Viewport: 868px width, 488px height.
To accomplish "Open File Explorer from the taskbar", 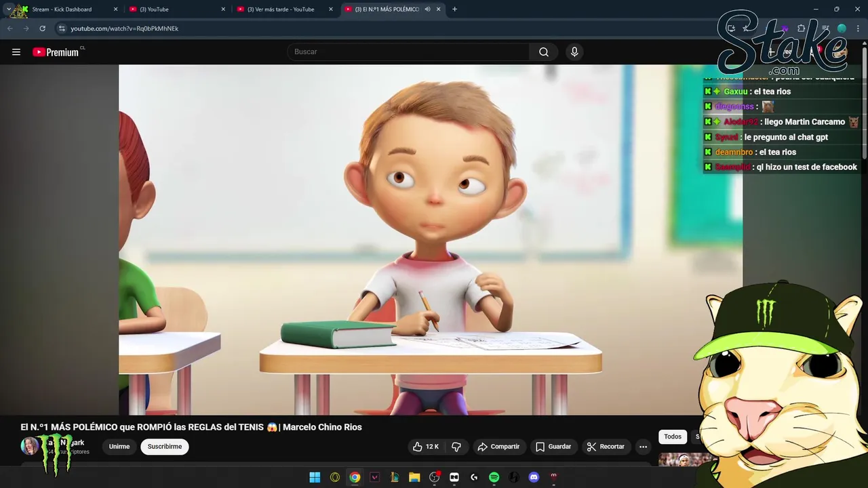I will [x=414, y=477].
